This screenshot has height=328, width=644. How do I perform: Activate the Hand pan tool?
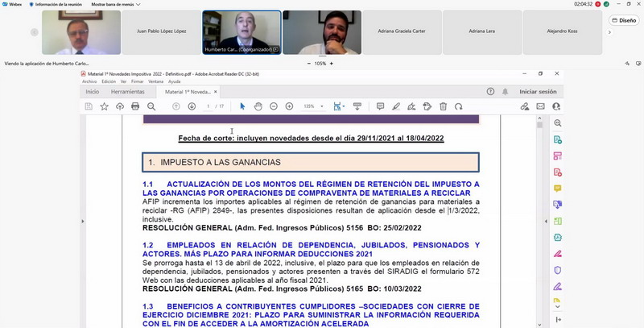point(258,106)
